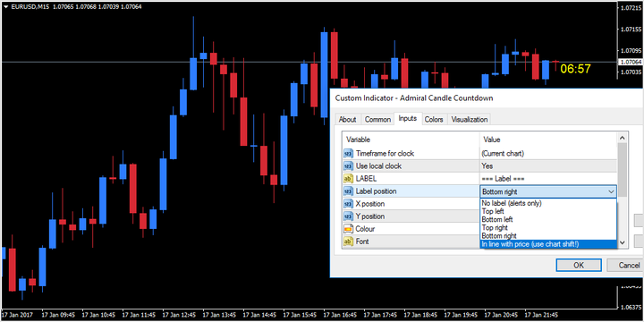Select the 'Colour' row name
644x322 pixels.
pyautogui.click(x=365, y=229)
